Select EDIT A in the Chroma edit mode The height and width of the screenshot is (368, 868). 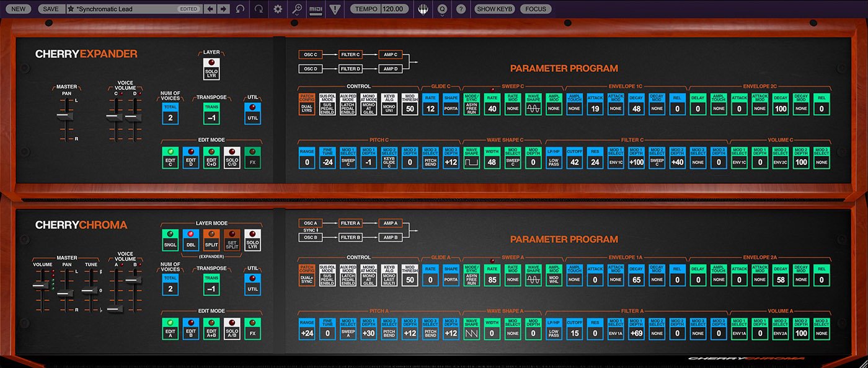(x=170, y=328)
